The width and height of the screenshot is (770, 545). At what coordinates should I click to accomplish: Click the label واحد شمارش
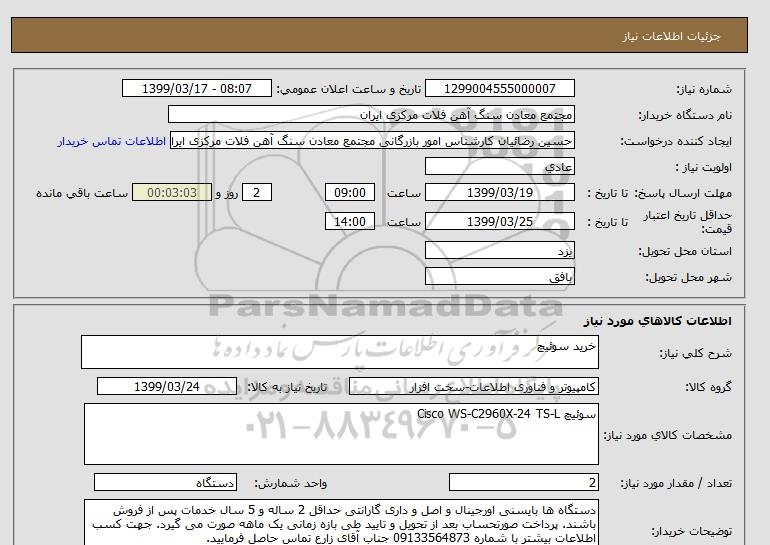(x=291, y=484)
